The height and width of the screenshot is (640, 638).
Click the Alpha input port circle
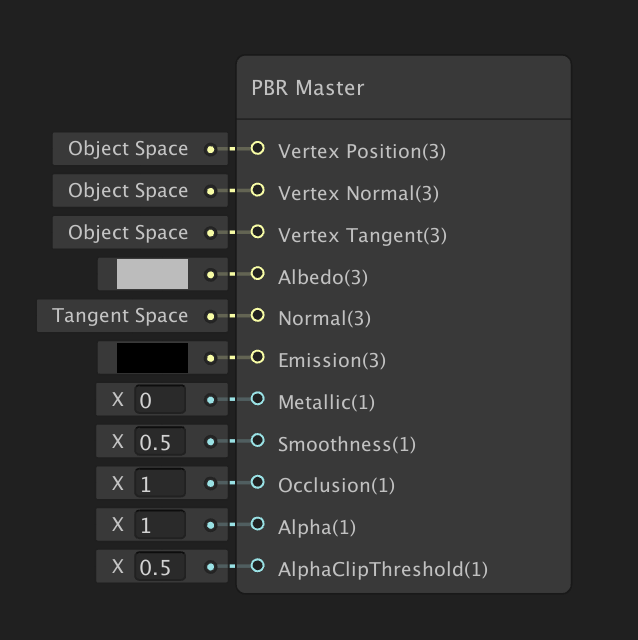tap(257, 524)
